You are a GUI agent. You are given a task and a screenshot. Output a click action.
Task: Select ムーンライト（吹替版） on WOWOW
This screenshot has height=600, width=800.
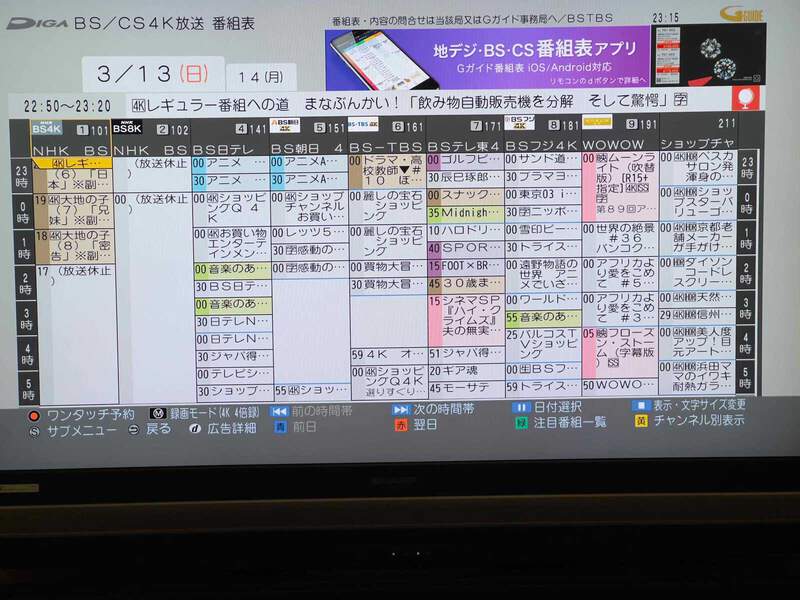coord(620,187)
